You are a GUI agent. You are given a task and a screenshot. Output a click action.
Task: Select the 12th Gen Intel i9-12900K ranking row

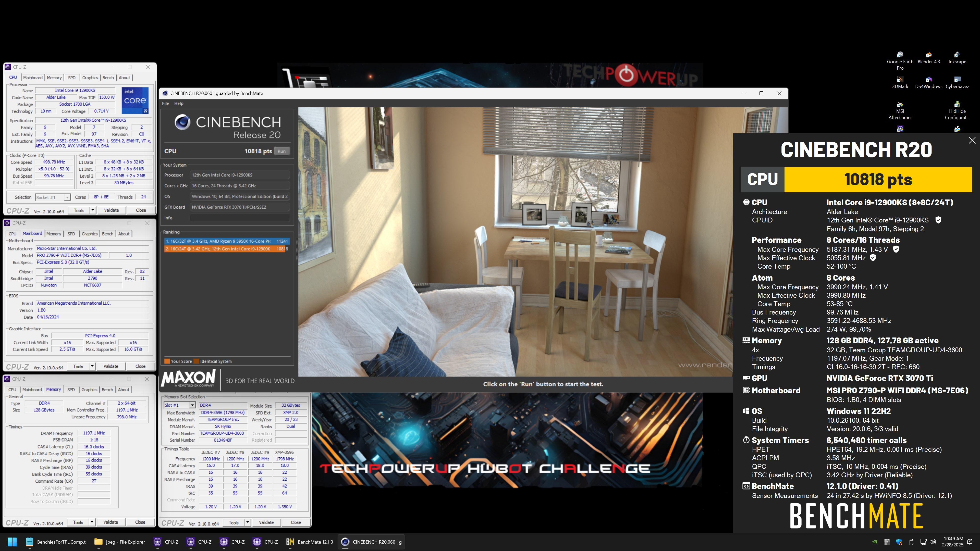pyautogui.click(x=227, y=249)
